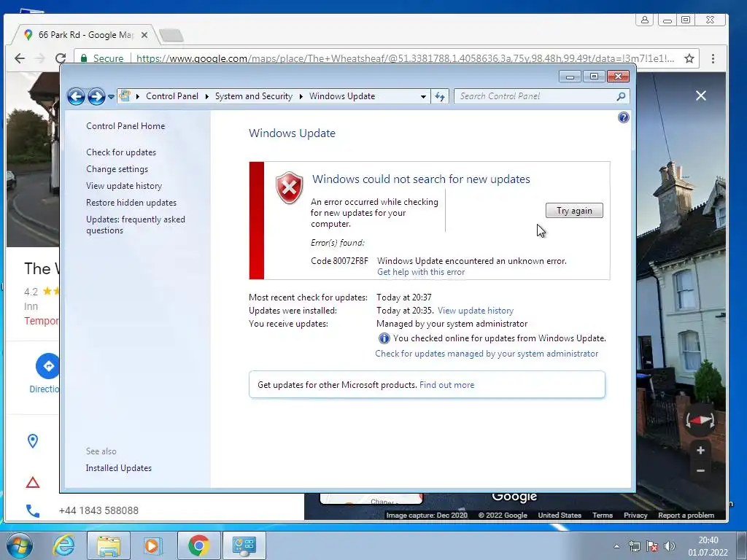This screenshot has height=560, width=747.
Task: Click View update history next to install time
Action: (476, 311)
